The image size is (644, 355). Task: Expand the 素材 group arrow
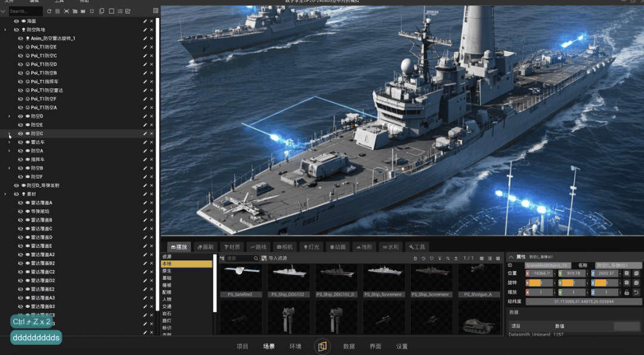tap(5, 194)
